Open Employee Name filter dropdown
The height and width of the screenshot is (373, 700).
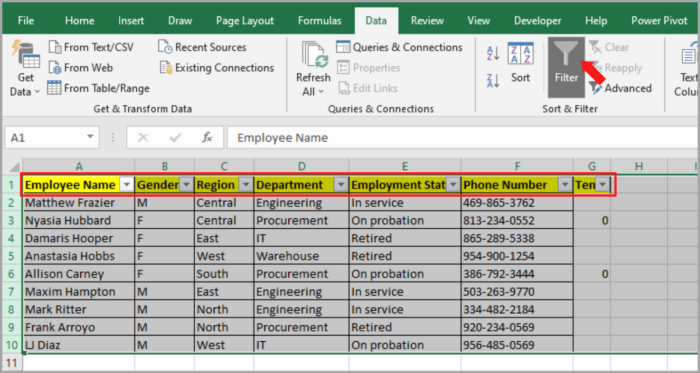click(126, 185)
